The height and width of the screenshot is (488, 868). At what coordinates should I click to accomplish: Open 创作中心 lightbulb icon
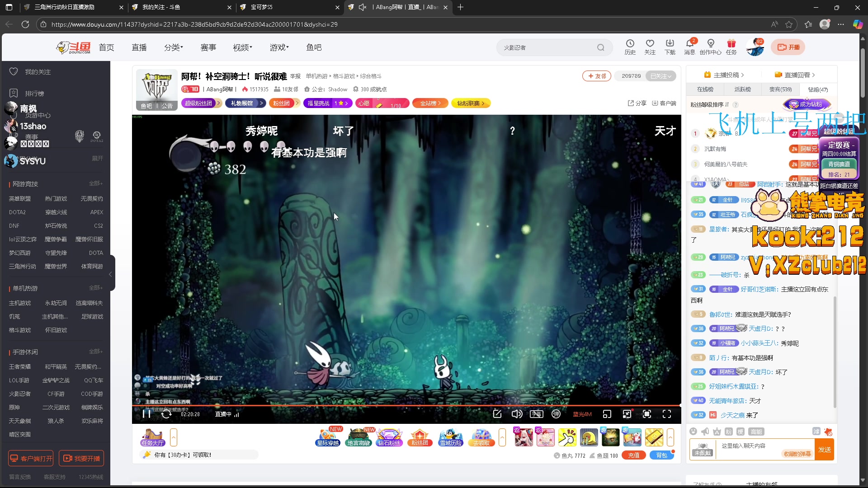711,47
